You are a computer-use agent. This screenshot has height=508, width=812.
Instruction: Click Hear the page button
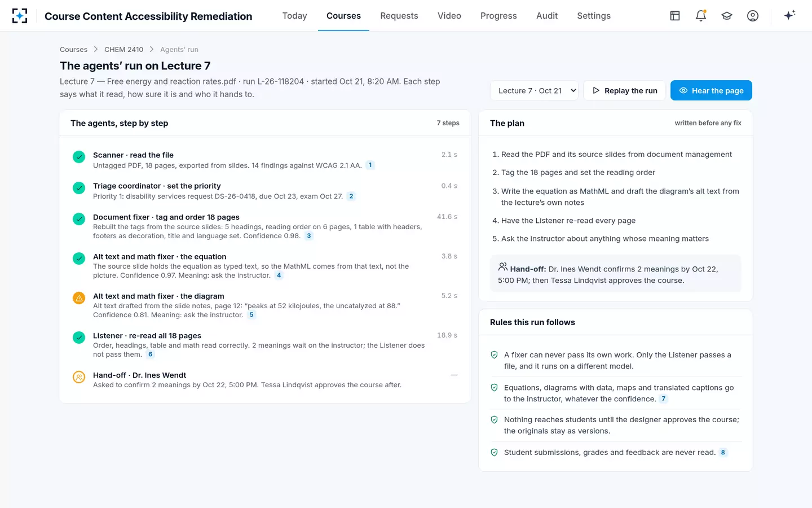point(711,90)
